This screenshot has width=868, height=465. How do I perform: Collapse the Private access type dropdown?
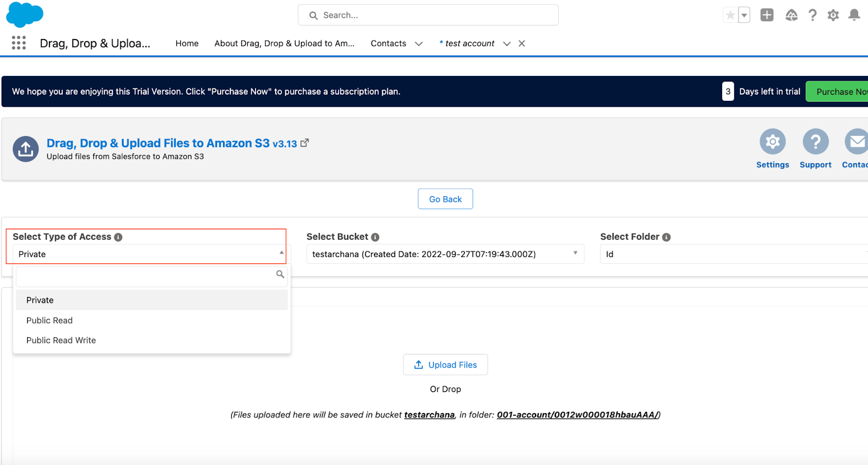click(152, 254)
